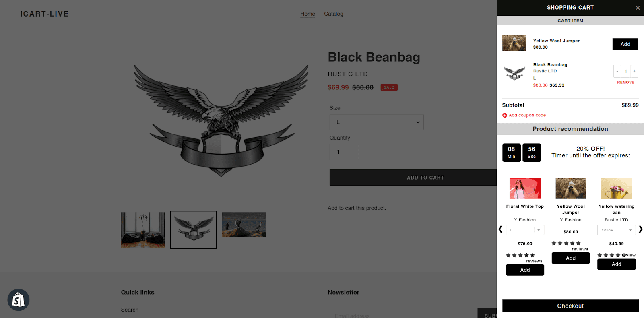Click the product Quantity input field

click(344, 152)
